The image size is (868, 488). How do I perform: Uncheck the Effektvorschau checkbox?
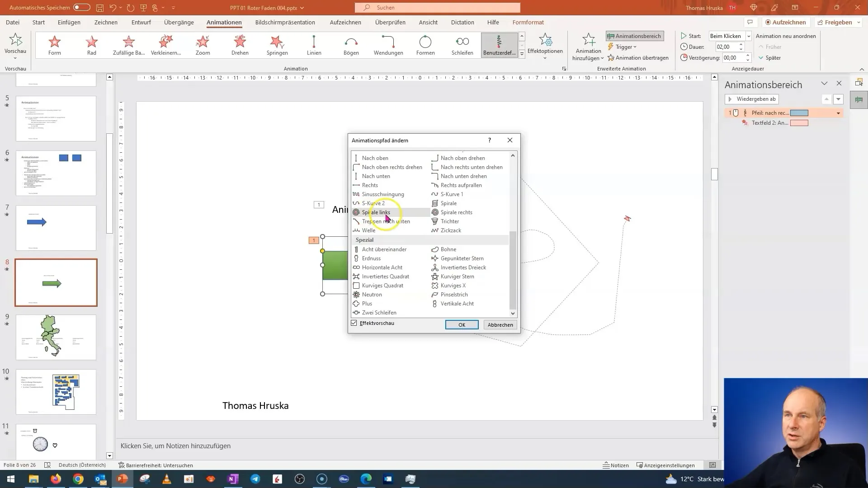pyautogui.click(x=354, y=323)
